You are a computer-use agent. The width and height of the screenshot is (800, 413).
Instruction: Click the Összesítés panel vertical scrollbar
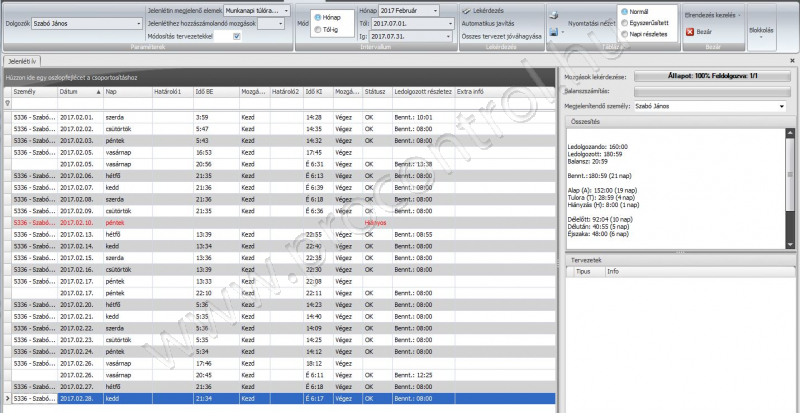click(790, 188)
